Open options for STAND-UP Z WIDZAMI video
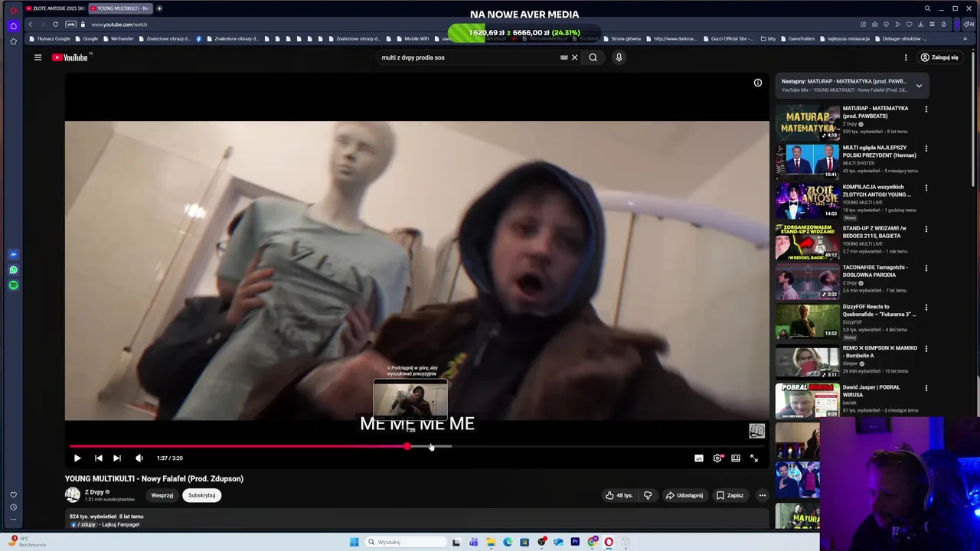Screen dimensions: 980x551 [926, 229]
